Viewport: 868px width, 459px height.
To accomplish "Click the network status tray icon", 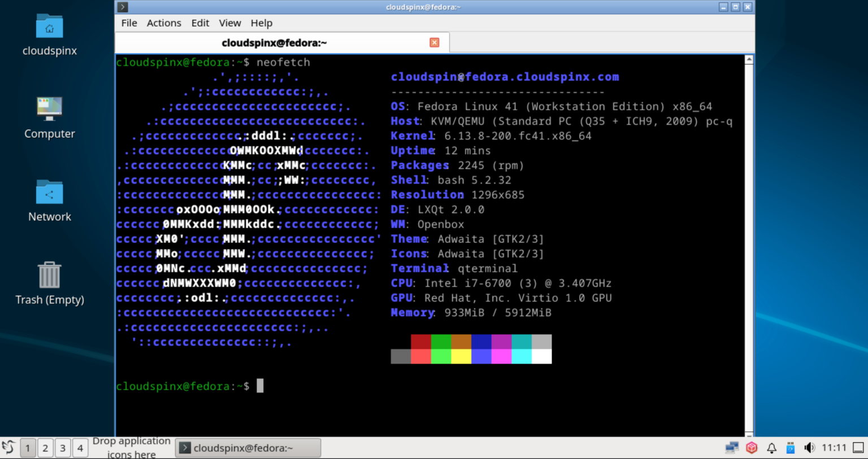I will 732,448.
